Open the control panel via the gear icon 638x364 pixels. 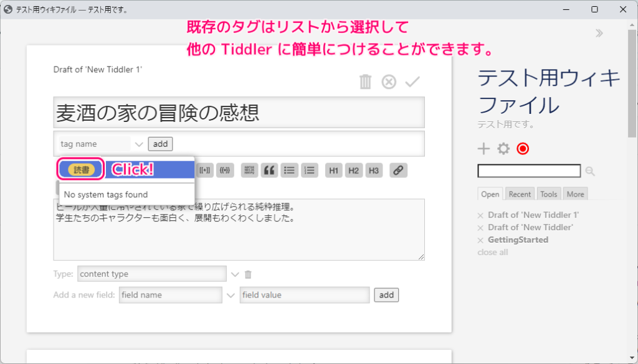point(502,148)
